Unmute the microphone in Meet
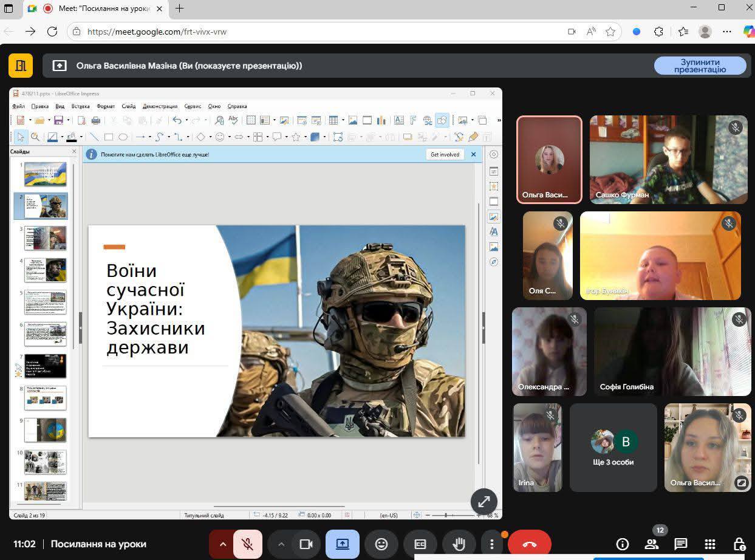This screenshot has width=755, height=560. tap(247, 544)
